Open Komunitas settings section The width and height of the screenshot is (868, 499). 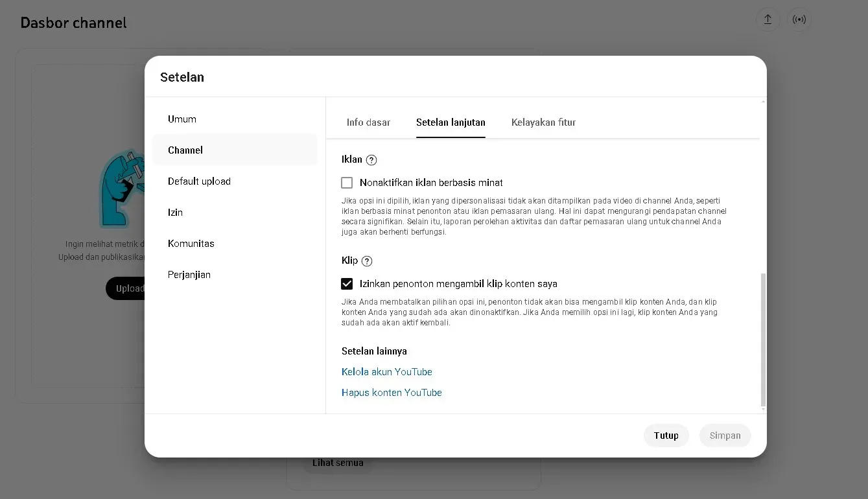[x=191, y=244]
